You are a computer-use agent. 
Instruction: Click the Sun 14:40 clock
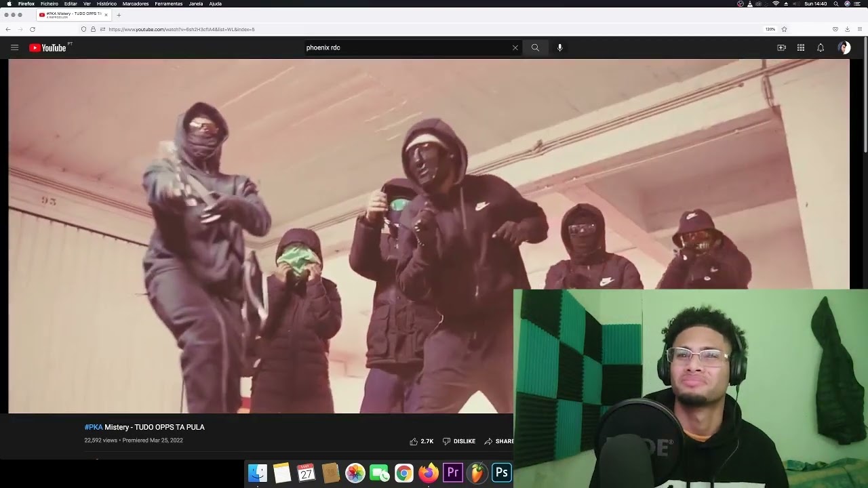[x=816, y=3]
